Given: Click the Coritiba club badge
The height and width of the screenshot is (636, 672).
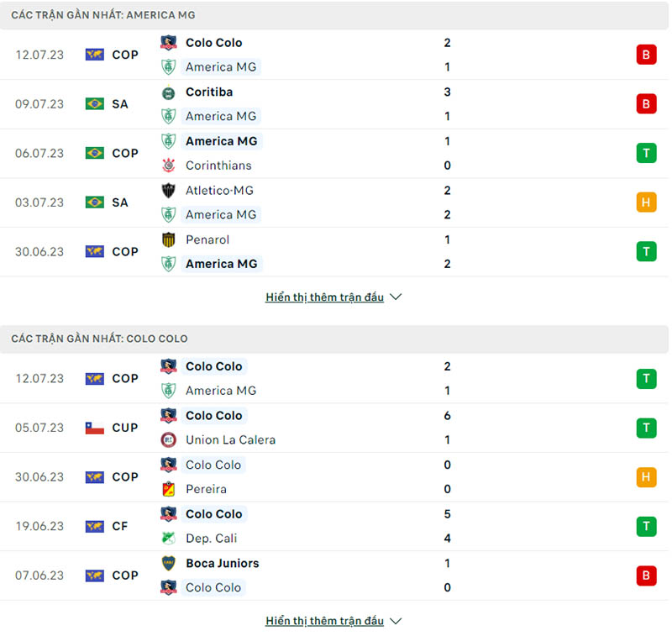Looking at the screenshot, I should point(168,92).
